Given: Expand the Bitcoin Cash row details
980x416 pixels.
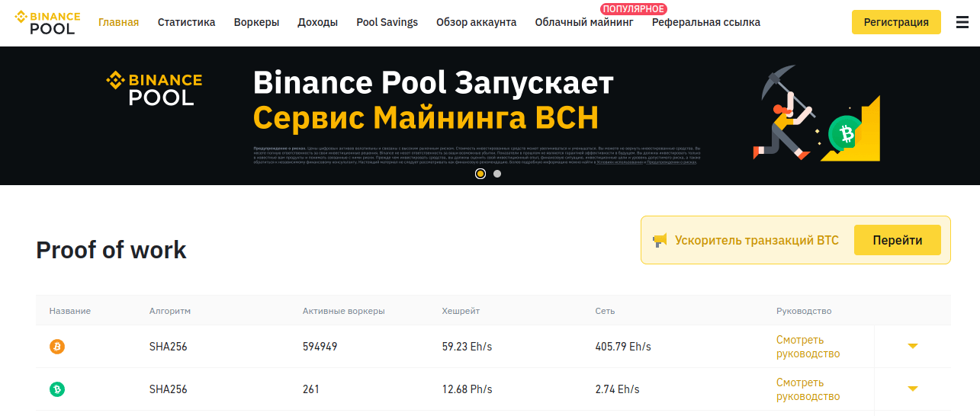Looking at the screenshot, I should [x=913, y=389].
